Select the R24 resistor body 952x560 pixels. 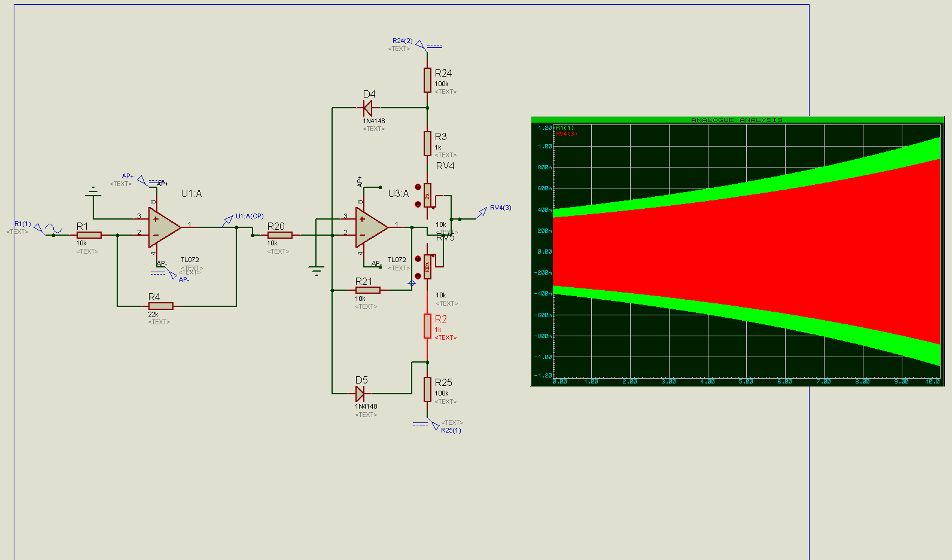427,80
